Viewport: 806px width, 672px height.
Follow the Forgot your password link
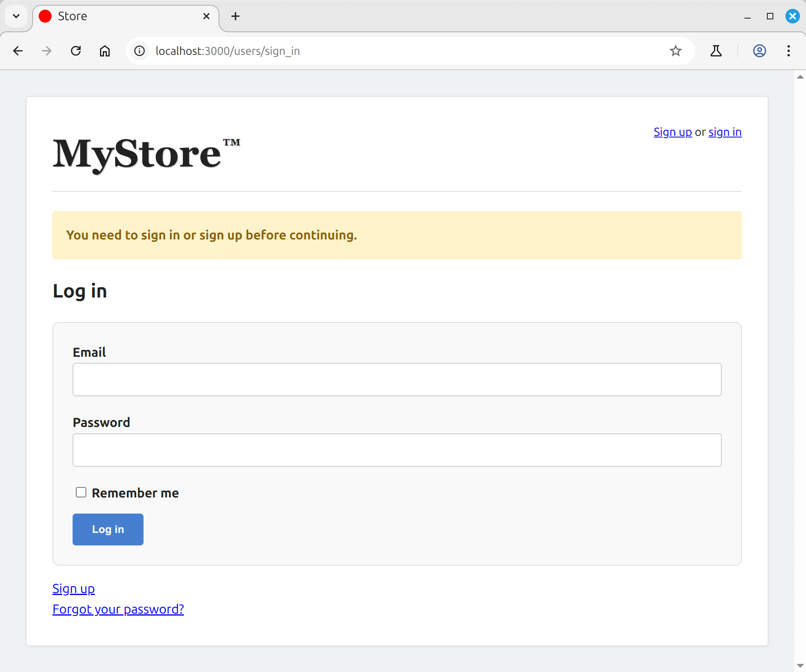pyautogui.click(x=118, y=609)
